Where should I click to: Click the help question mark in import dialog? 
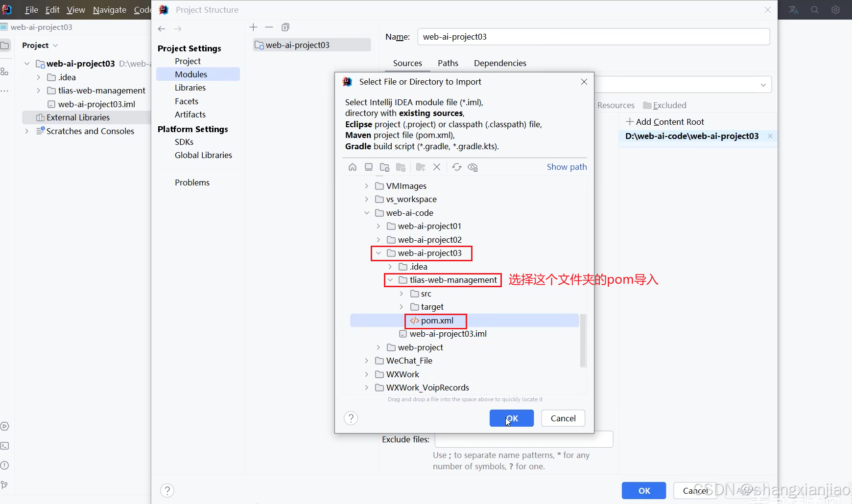(351, 418)
